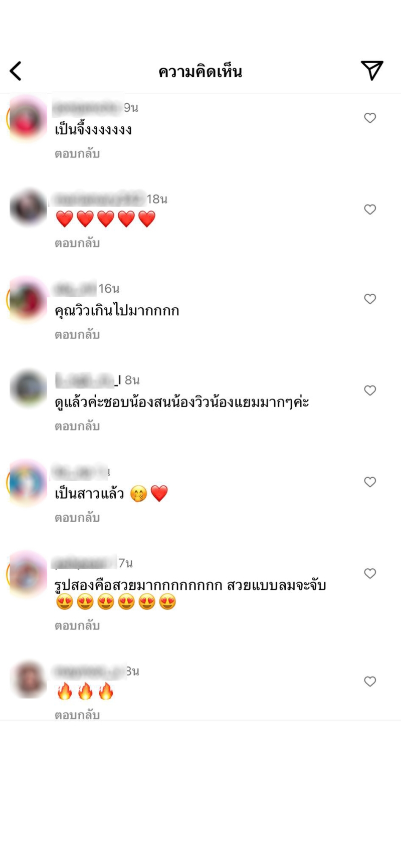Like the คุณวิวเกินไปมากกกก comment
Viewport: 401px width, 868px height.
pyautogui.click(x=370, y=299)
